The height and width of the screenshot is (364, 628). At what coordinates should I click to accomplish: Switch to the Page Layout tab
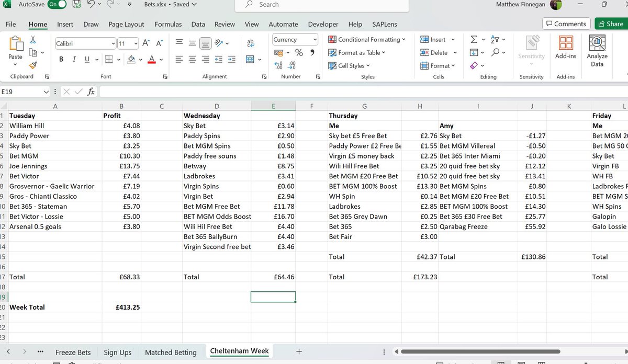click(127, 24)
